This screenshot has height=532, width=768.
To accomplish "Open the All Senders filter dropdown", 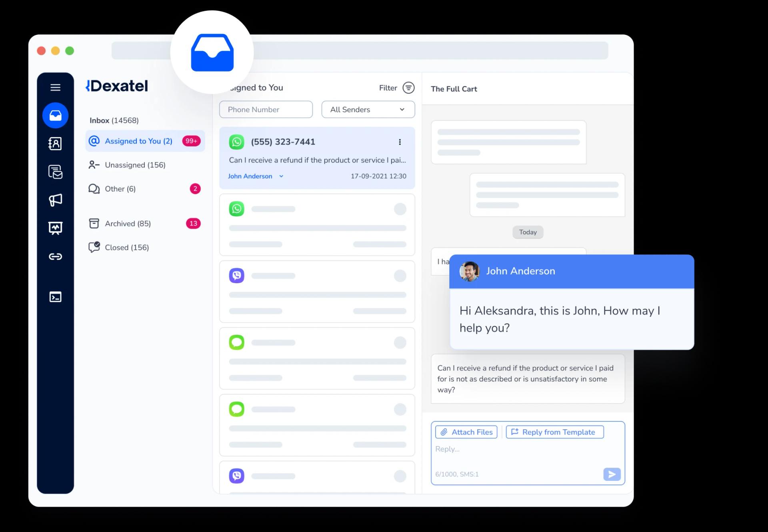I will point(367,110).
